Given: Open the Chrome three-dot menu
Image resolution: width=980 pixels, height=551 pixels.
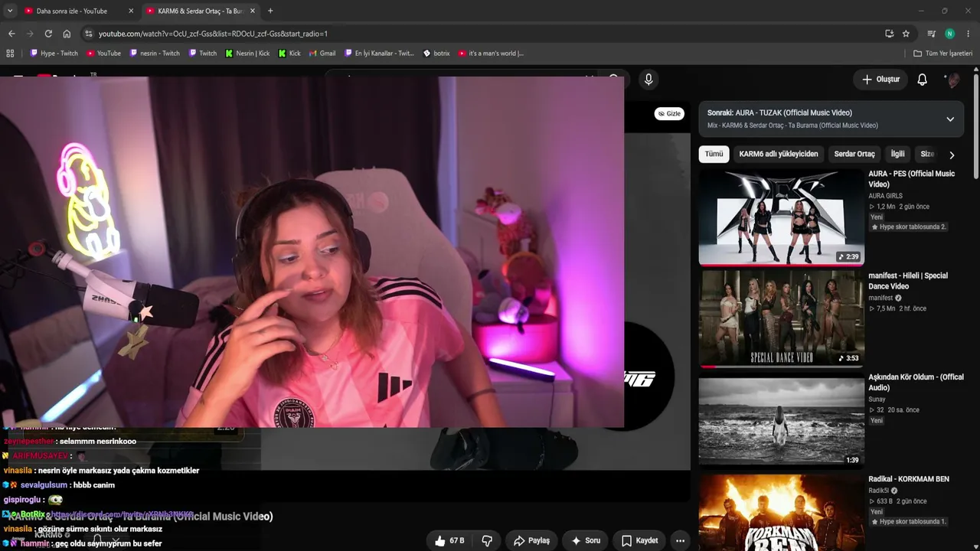Looking at the screenshot, I should click(x=969, y=34).
